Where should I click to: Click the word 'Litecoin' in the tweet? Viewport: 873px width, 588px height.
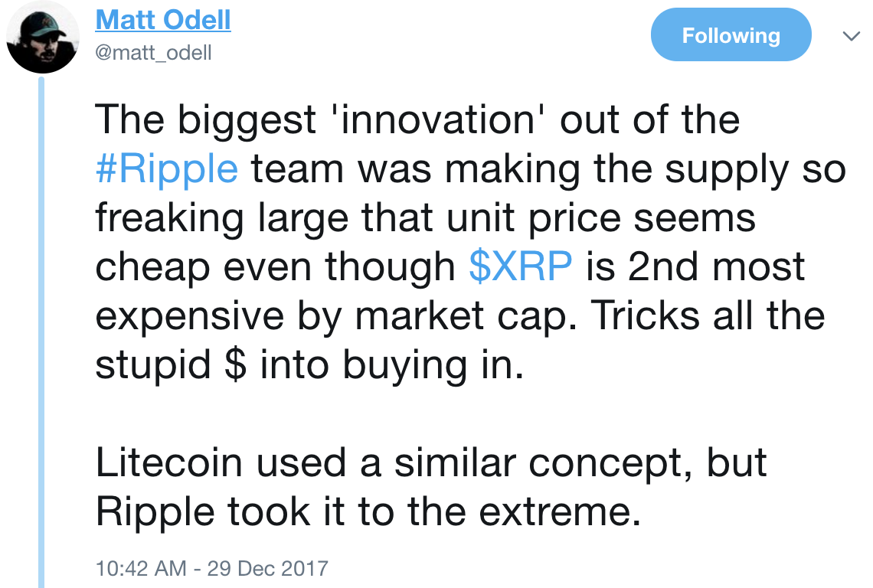(169, 462)
